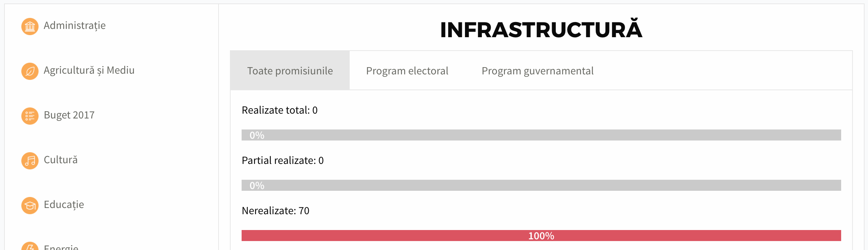
Task: Open the Administrație category link
Action: point(75,26)
